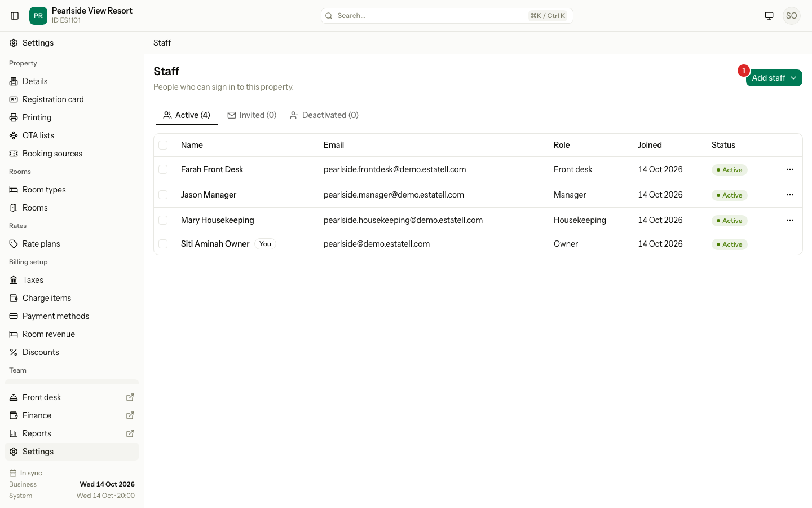812x508 pixels.
Task: Switch to the Invited (0) tab
Action: coord(252,115)
